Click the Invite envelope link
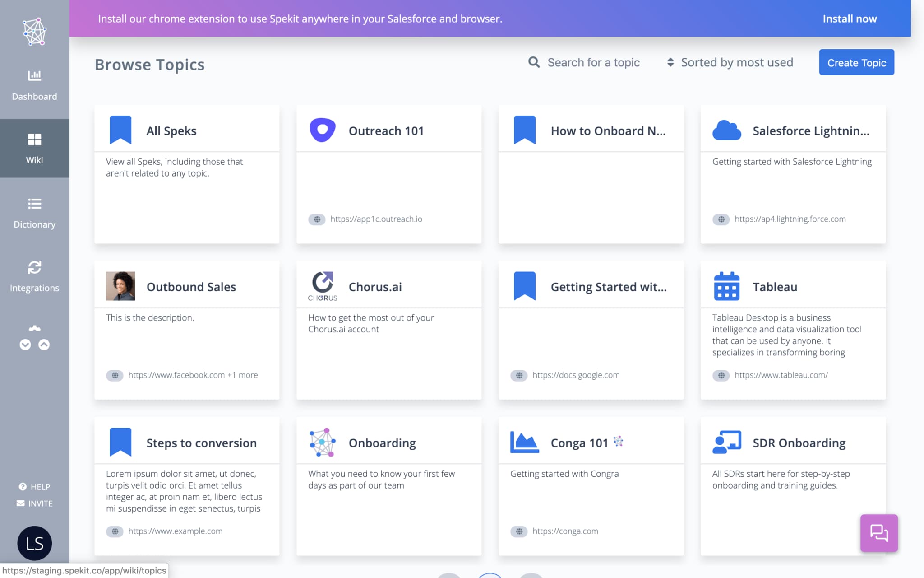 [x=34, y=503]
